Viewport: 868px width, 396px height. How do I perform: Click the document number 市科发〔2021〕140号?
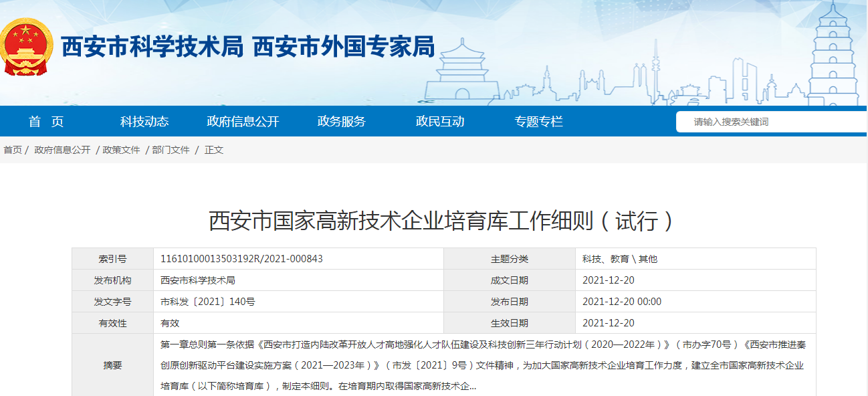click(207, 302)
